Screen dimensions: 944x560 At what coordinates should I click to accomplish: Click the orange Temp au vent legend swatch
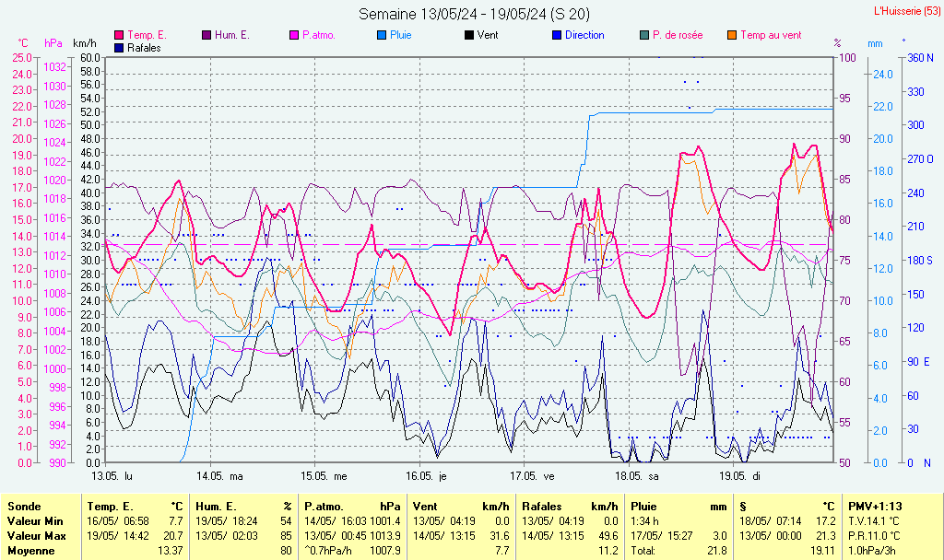pos(732,36)
